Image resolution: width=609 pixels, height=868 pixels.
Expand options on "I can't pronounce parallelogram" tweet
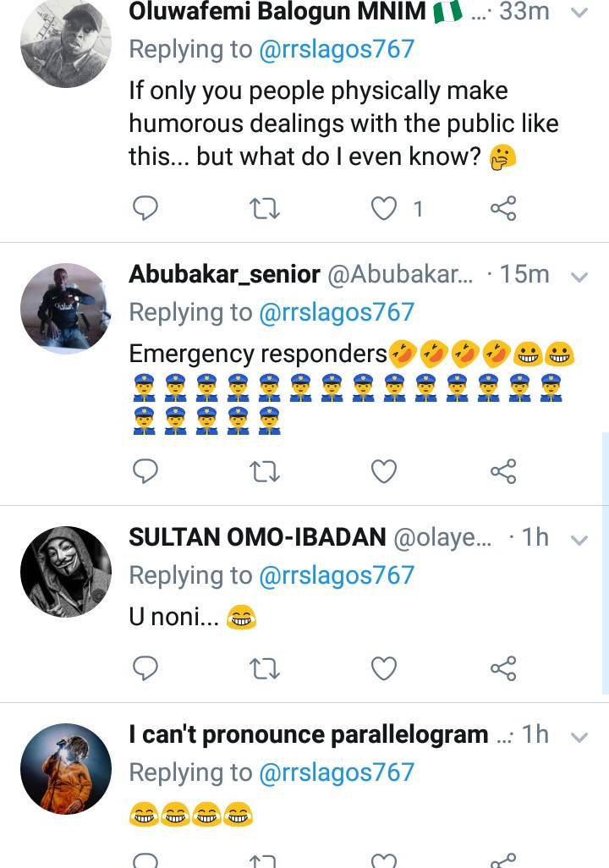pyautogui.click(x=579, y=736)
